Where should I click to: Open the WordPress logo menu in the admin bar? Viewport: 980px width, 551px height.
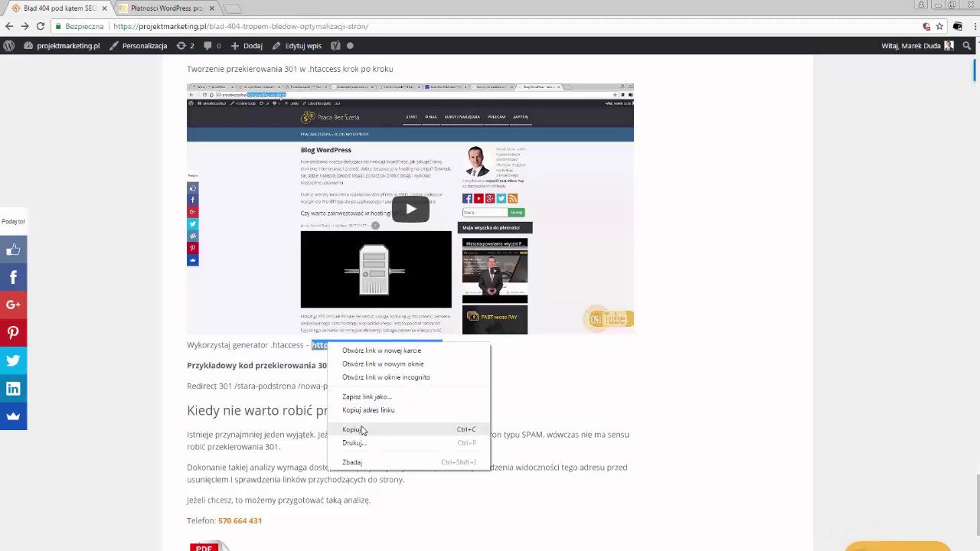(x=9, y=45)
